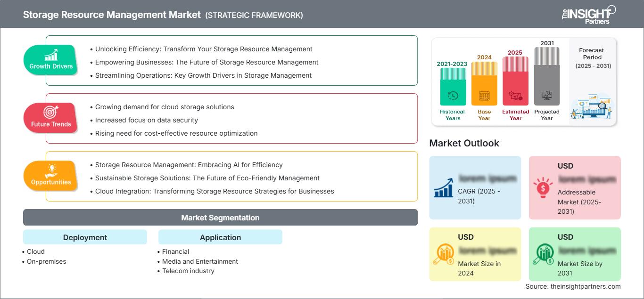644x299 pixels.
Task: Select the Future Trends red badge
Action: click(x=50, y=117)
